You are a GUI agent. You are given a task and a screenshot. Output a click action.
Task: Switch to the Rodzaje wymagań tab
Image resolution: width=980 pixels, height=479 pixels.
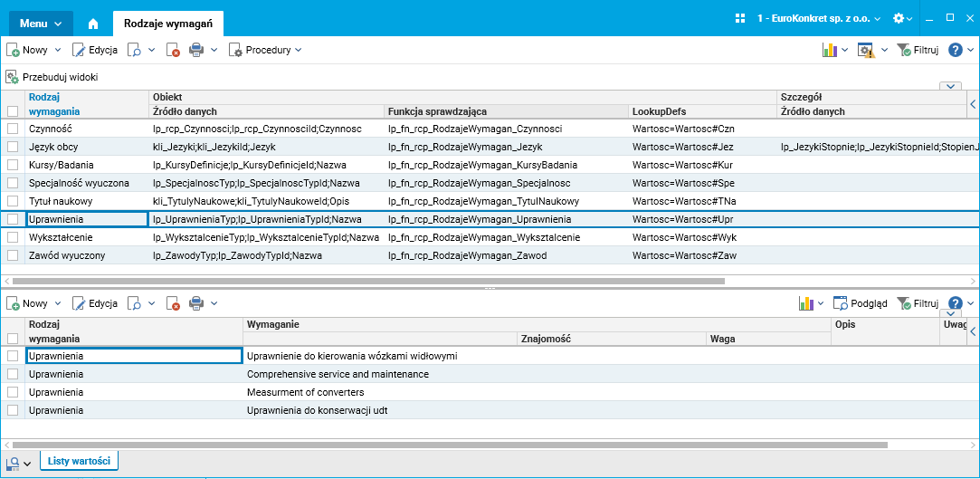[168, 24]
